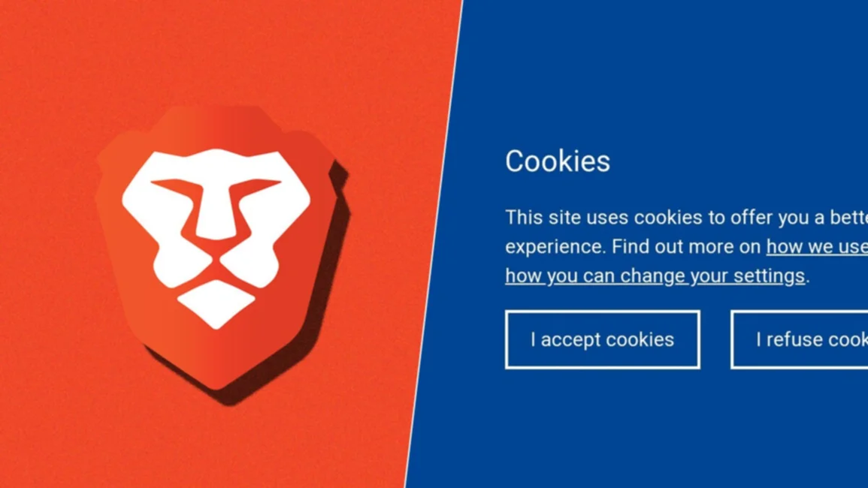Click empty blue area below cookie buttons
Screen dimensions: 868x488
tap(637, 432)
